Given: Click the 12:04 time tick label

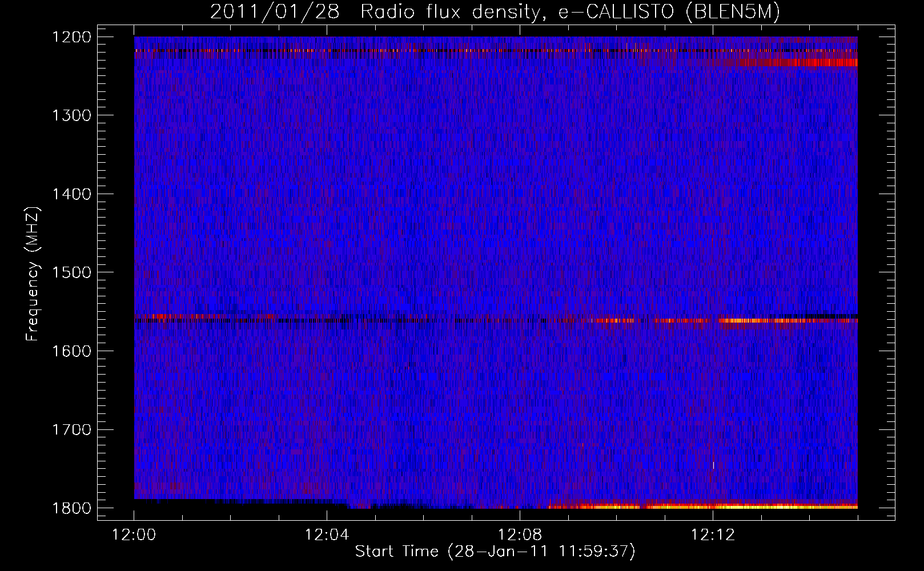Looking at the screenshot, I should click(x=327, y=535).
